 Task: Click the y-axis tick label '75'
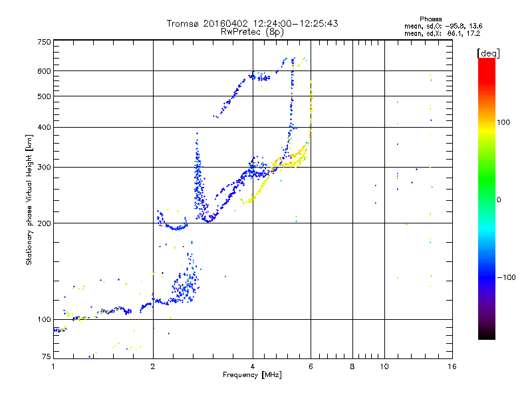coord(47,356)
